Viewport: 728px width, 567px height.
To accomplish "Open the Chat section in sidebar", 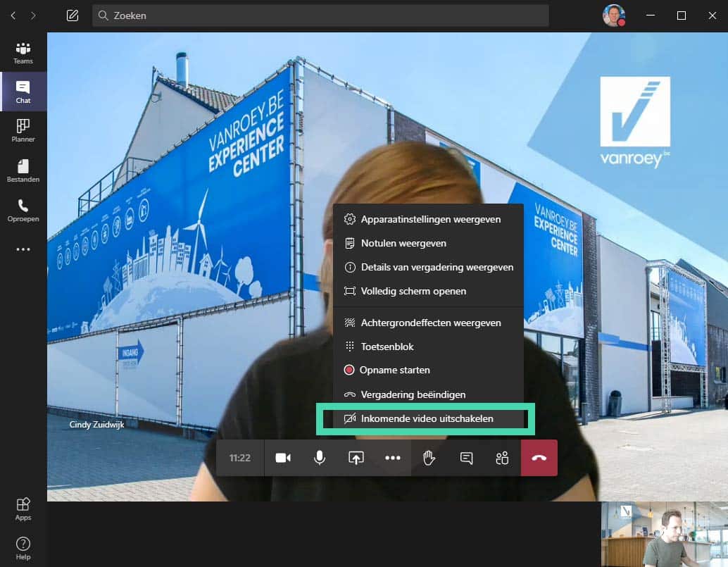I will pos(23,92).
